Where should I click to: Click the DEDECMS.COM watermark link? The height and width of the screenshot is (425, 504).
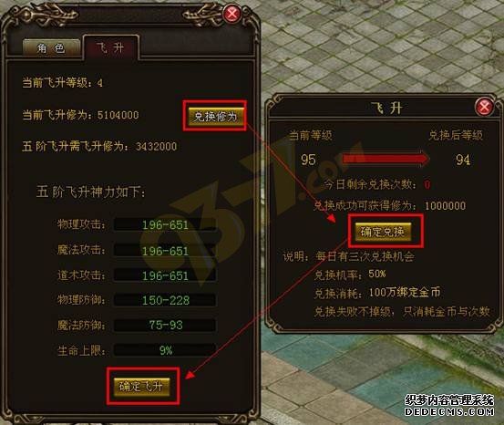449,411
